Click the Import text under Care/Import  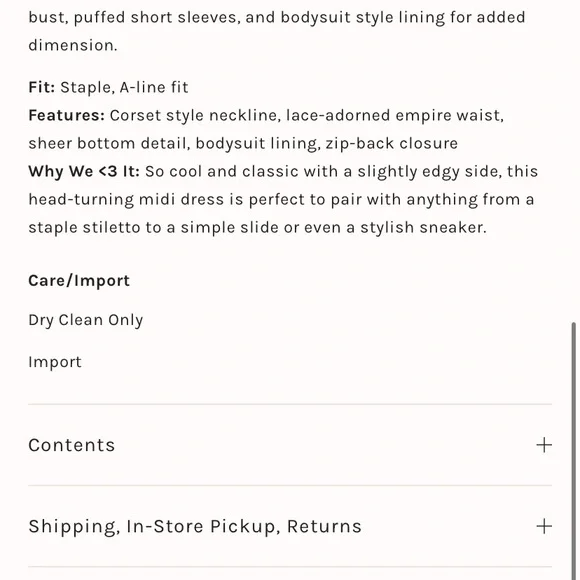[55, 362]
